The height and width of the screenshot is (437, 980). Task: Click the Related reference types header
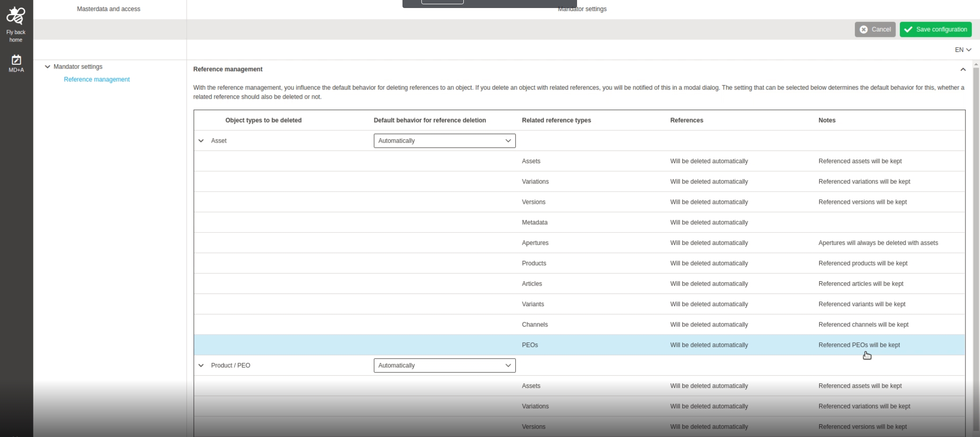556,120
